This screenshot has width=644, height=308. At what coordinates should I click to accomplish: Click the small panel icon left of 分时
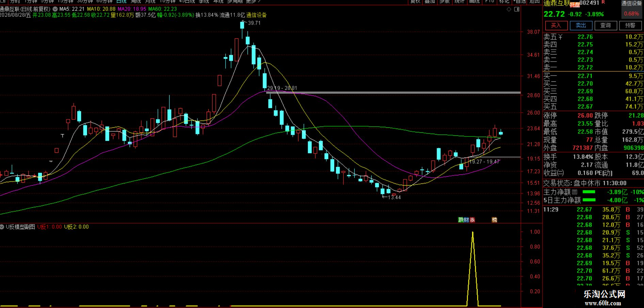[3, 1]
